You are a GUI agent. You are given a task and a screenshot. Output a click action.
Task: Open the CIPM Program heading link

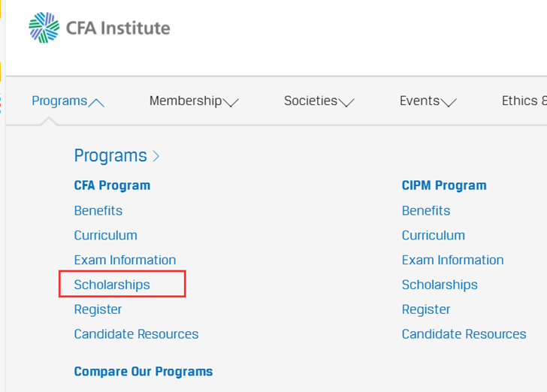444,185
